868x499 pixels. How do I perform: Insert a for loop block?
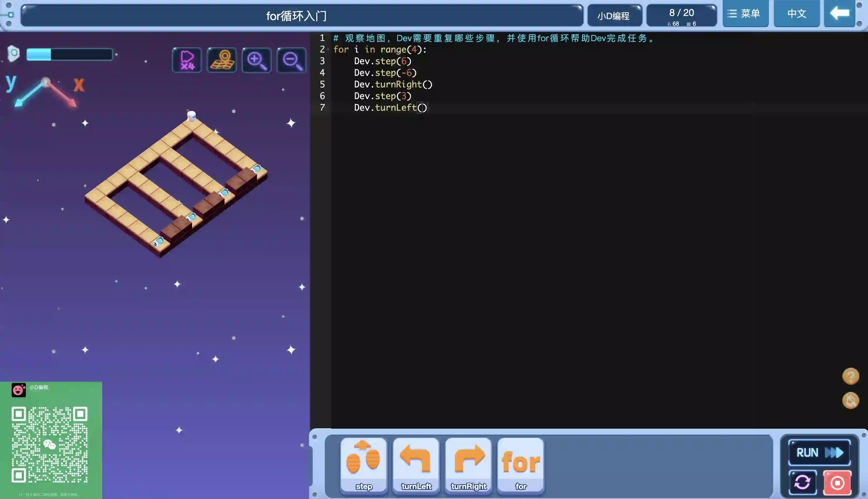coord(520,465)
